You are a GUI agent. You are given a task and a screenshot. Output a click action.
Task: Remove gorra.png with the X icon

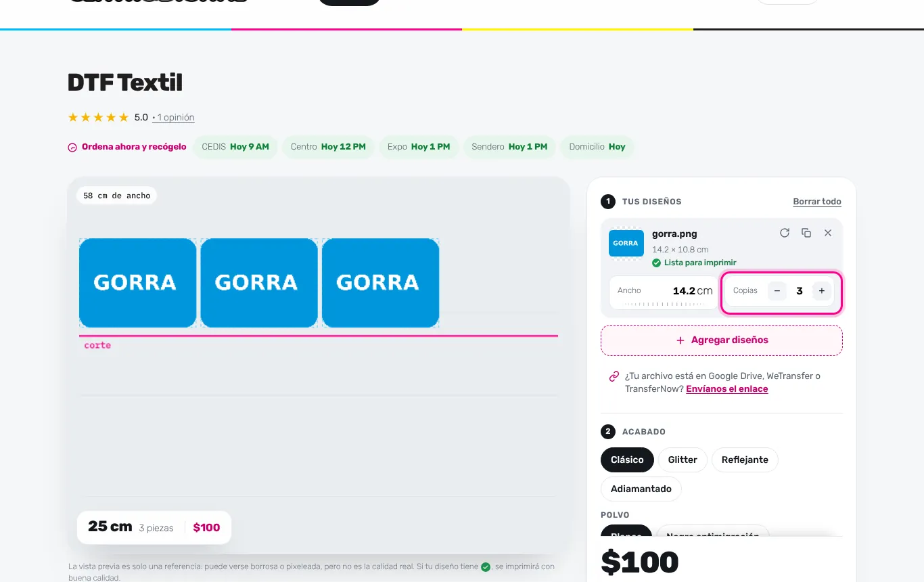click(x=828, y=233)
